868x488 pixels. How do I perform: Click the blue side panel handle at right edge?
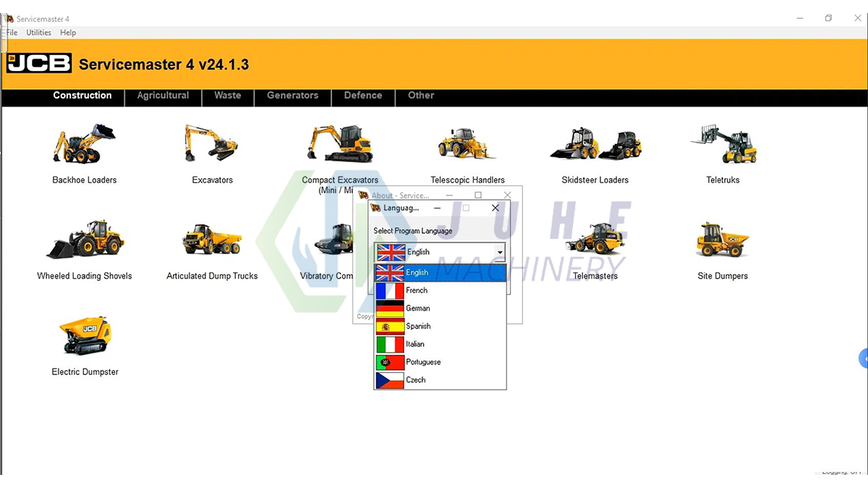(x=863, y=358)
